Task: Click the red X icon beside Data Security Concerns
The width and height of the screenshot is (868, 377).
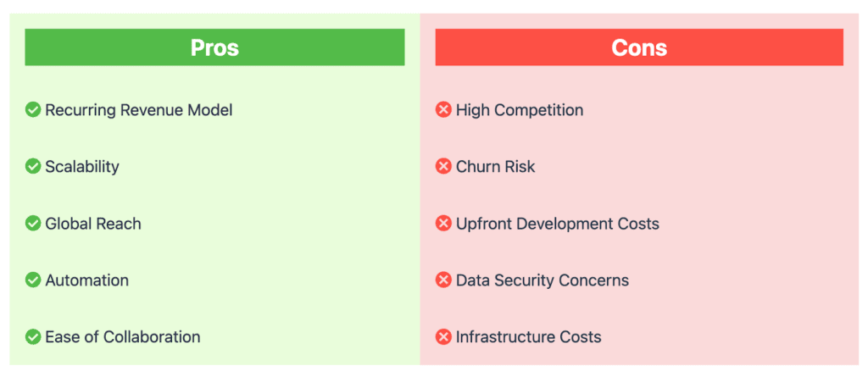Action: [443, 280]
